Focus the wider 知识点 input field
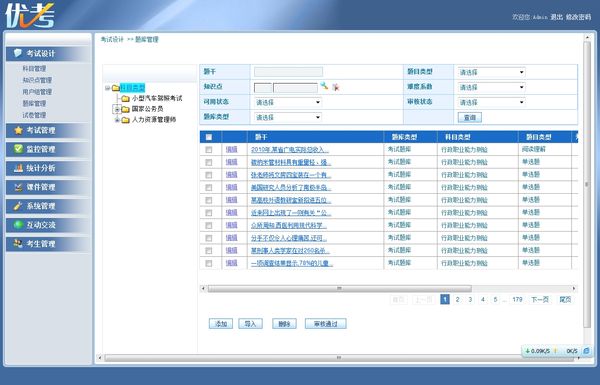 pyautogui.click(x=295, y=88)
